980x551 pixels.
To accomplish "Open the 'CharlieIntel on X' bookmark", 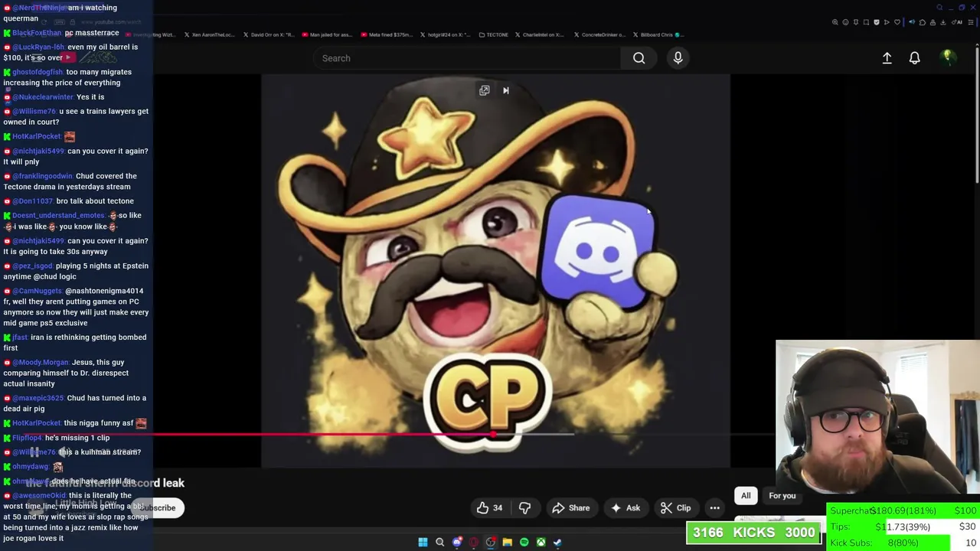I will [540, 34].
